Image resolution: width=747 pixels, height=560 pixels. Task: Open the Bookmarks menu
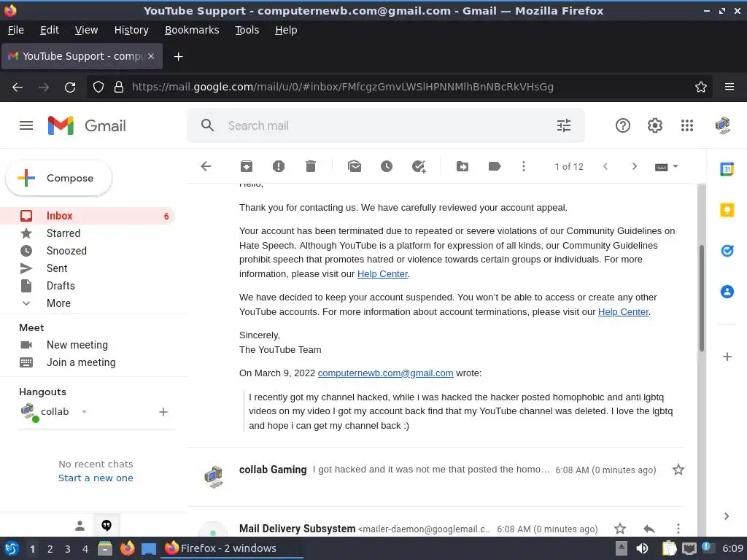(x=192, y=30)
